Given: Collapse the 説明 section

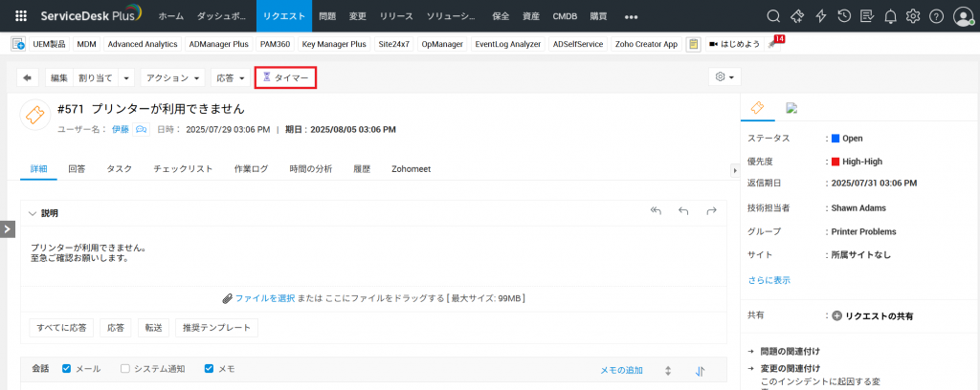Looking at the screenshot, I should pyautogui.click(x=33, y=213).
